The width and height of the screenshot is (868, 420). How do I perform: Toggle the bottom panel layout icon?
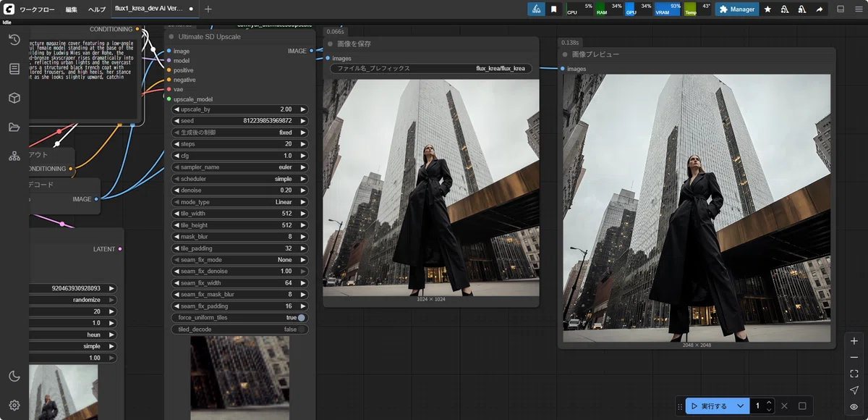pos(841,9)
